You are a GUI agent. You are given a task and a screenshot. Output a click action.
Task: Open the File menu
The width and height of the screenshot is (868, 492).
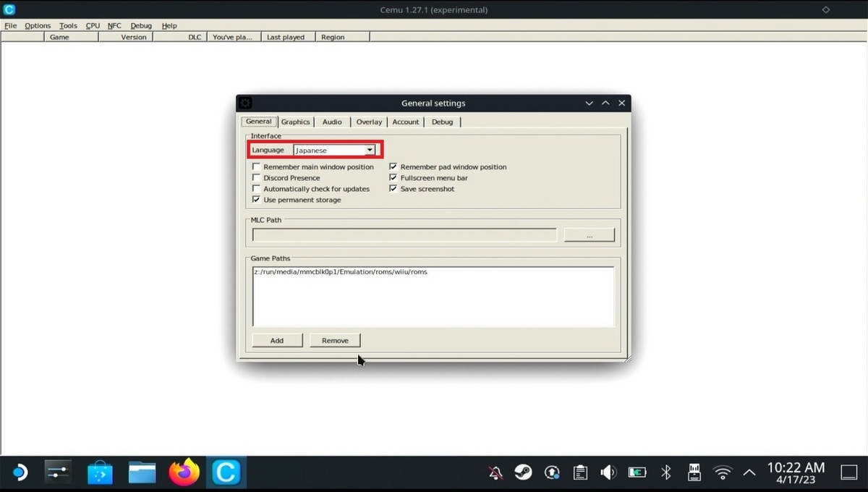point(10,25)
